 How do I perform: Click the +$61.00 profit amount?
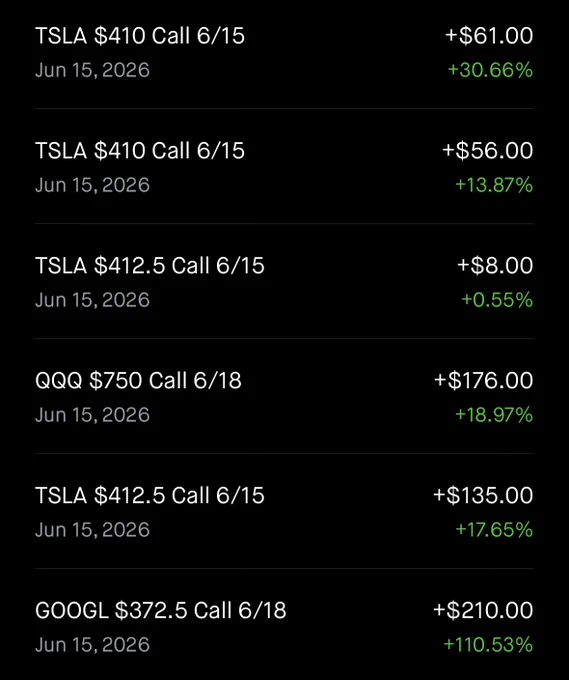[x=489, y=36]
